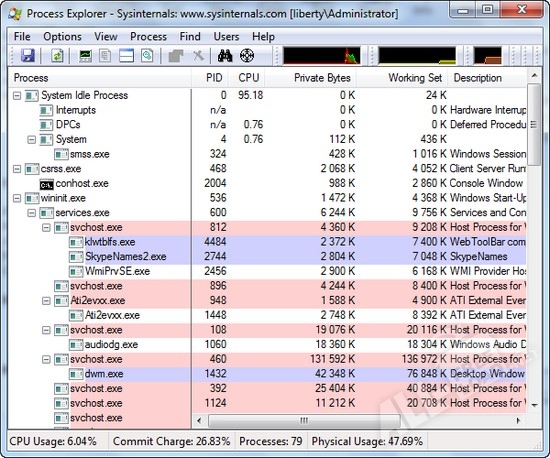Collapse the System Idle Process tree node
Screen dimensions: 550x458
pyautogui.click(x=17, y=95)
